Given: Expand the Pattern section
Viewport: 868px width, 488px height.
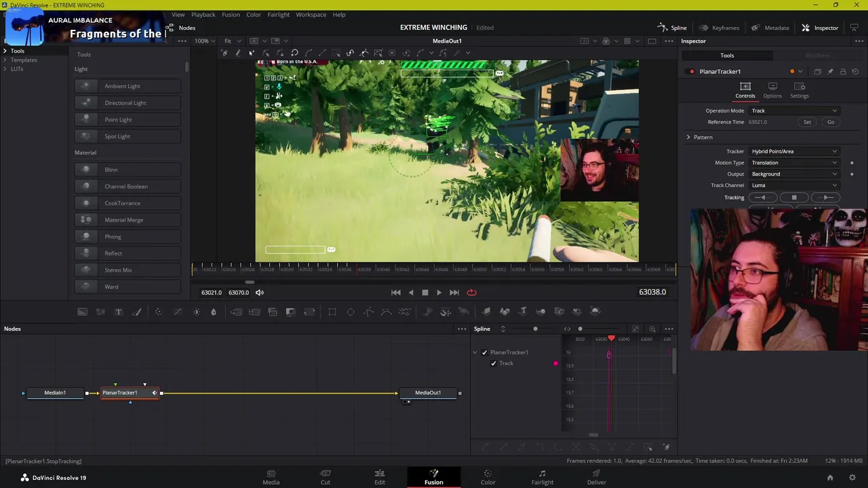Looking at the screenshot, I should (688, 137).
